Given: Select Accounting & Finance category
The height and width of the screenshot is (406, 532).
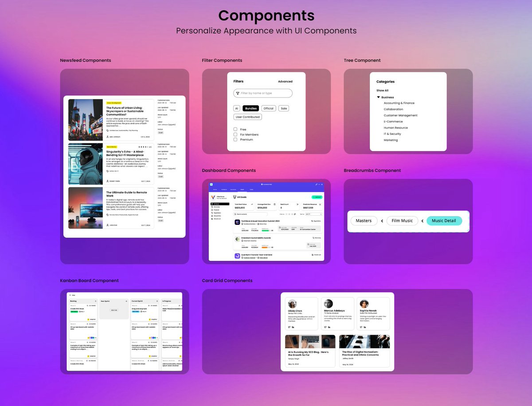Looking at the screenshot, I should pyautogui.click(x=399, y=103).
